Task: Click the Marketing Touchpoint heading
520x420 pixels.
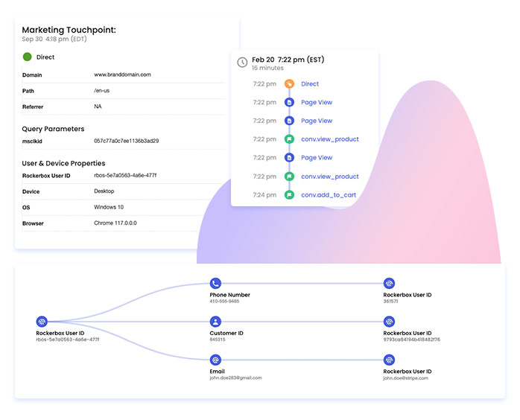Action: click(69, 30)
